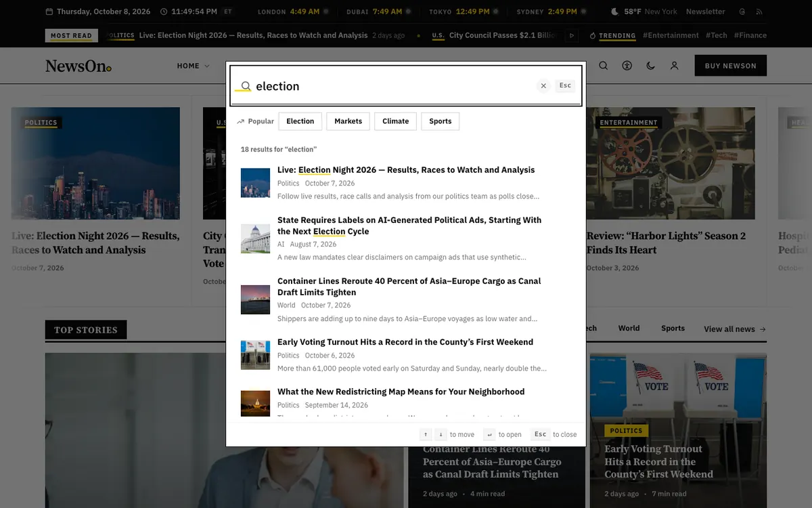The height and width of the screenshot is (508, 812).
Task: Click the container ship result thumbnail
Action: (255, 299)
